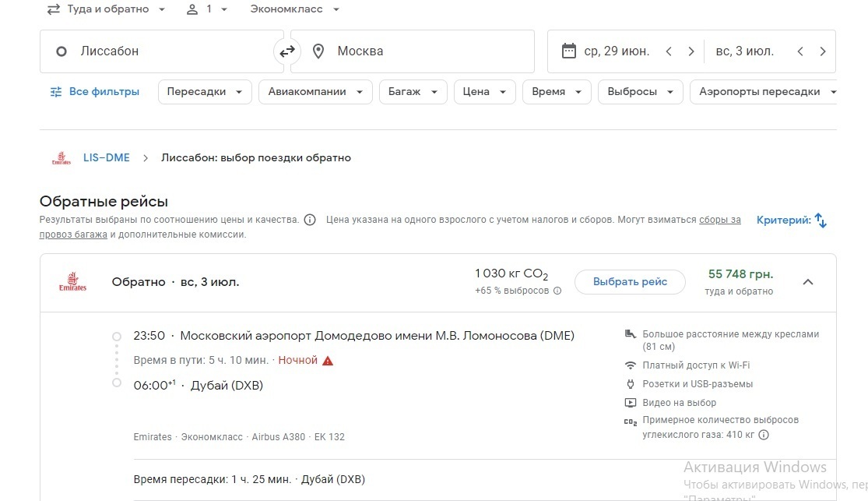This screenshot has width=868, height=501.
Task: Click the CO2 emissions amenity icon
Action: (x=630, y=422)
